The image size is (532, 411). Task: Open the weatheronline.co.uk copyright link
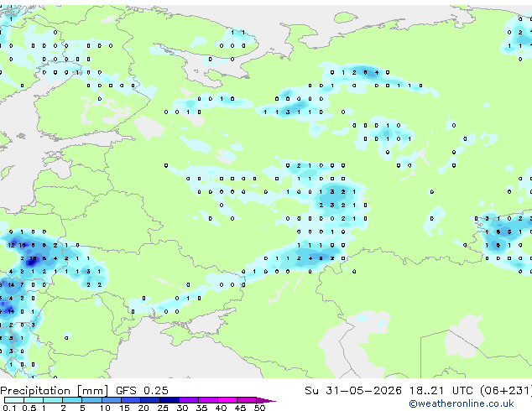[x=462, y=403]
